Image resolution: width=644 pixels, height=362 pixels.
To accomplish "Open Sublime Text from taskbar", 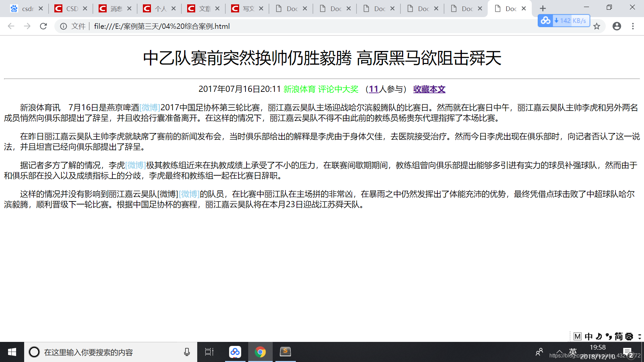I will (285, 352).
